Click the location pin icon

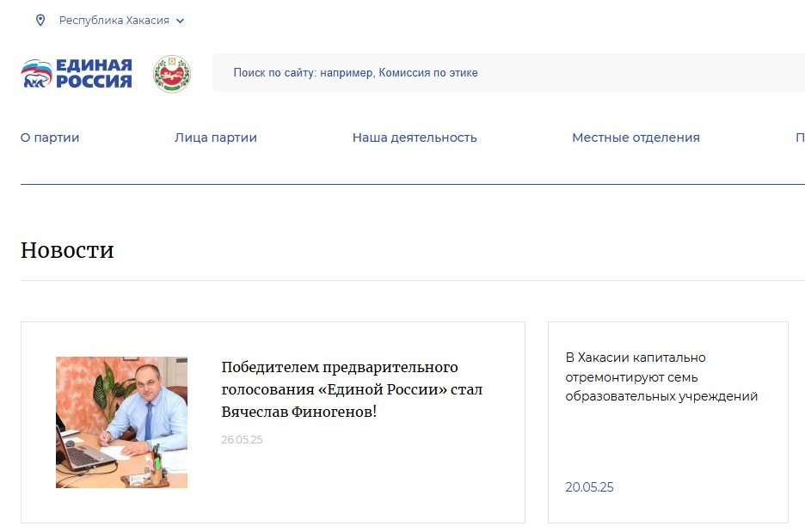pos(40,21)
